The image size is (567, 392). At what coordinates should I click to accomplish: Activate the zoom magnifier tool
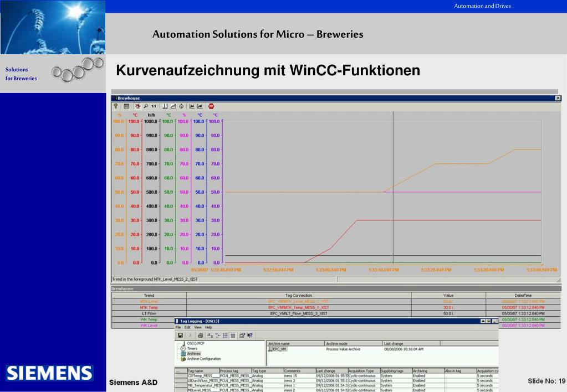click(x=146, y=106)
